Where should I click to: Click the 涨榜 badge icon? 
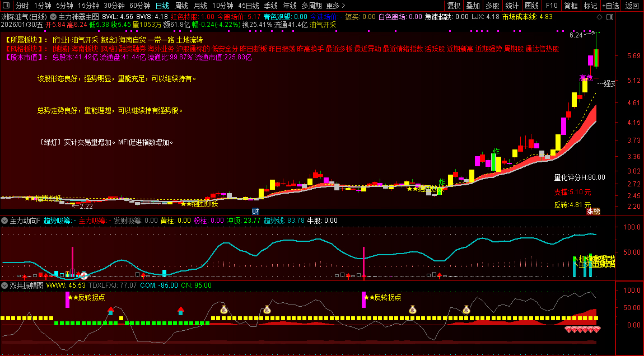coord(593,211)
